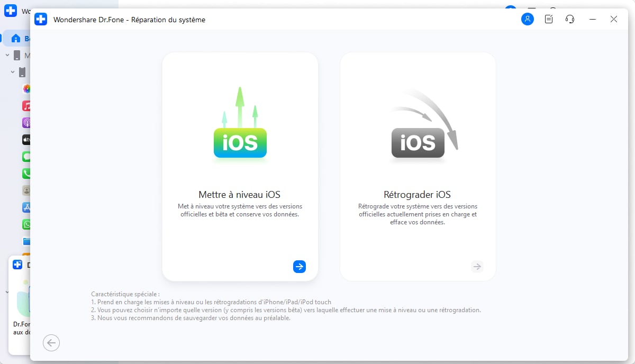The image size is (635, 364).
Task: Go back with the circled left arrow
Action: [51, 343]
